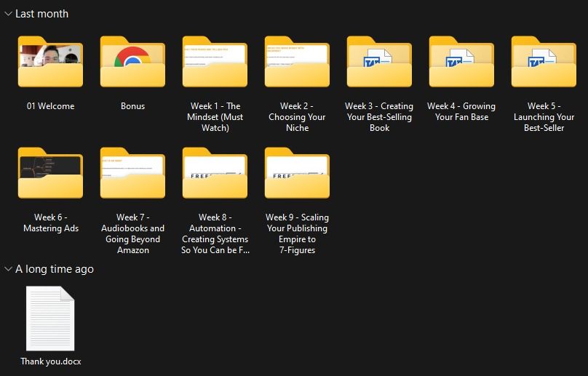588x376 pixels.
Task: Collapse the A long time ago chevron
Action: coord(8,270)
